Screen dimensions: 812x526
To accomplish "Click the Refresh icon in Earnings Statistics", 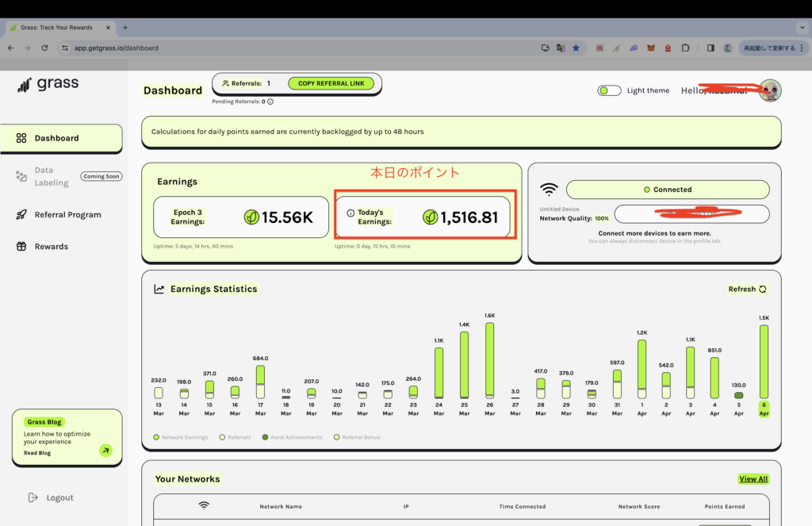I will 763,290.
